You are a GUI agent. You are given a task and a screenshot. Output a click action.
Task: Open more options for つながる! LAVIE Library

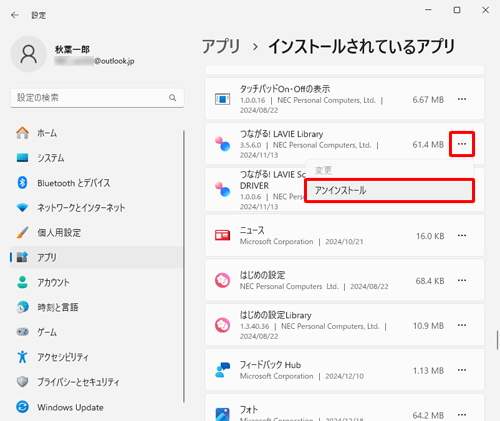tap(462, 144)
